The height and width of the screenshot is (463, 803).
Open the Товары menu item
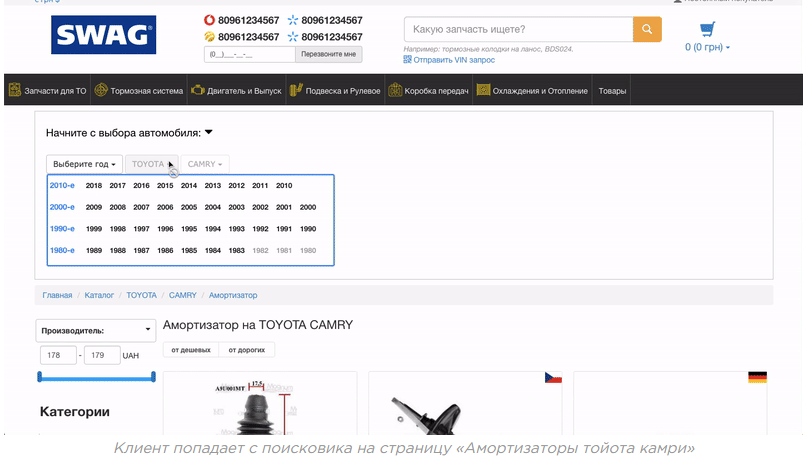tap(612, 90)
